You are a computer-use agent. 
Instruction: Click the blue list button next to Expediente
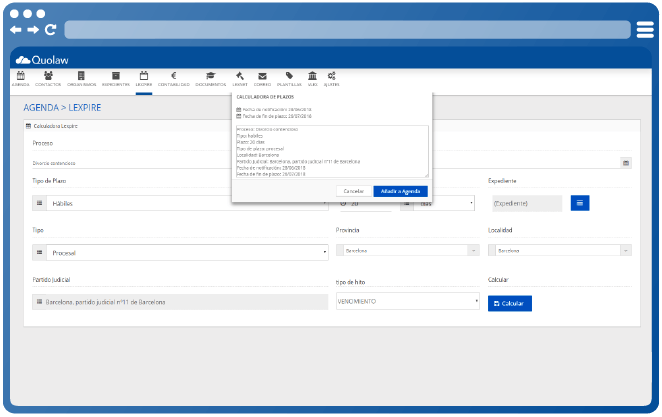tap(580, 203)
